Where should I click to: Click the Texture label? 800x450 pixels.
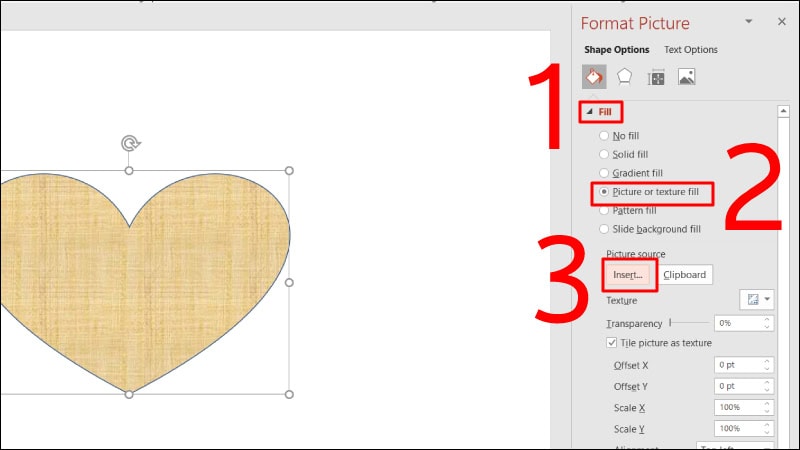pos(621,301)
